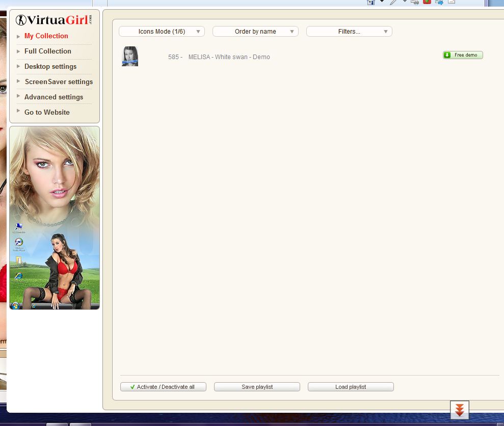Image resolution: width=504 pixels, height=426 pixels.
Task: Open My Collection in the sidebar
Action: [46, 36]
